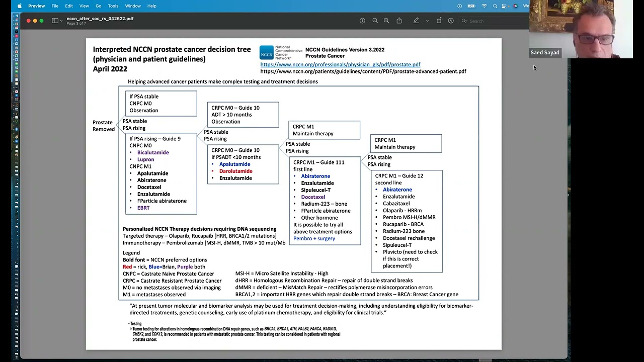This screenshot has width=644, height=362.
Task: Open the Help menu
Action: [151, 6]
